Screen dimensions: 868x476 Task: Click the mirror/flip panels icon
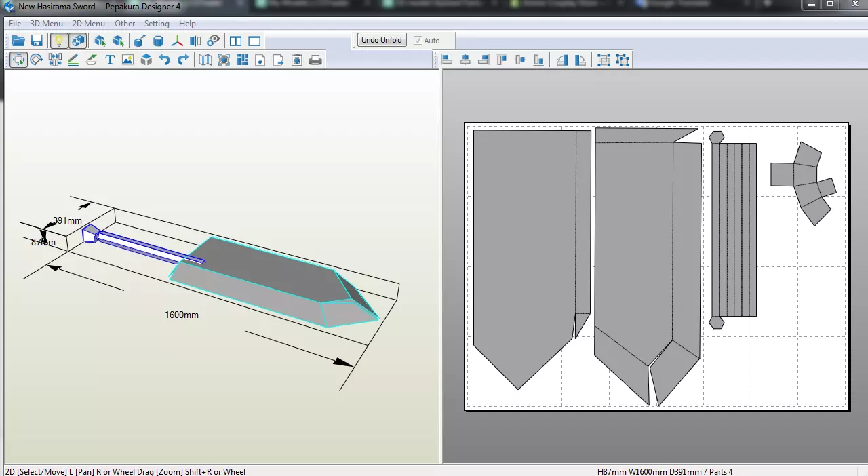coord(195,41)
